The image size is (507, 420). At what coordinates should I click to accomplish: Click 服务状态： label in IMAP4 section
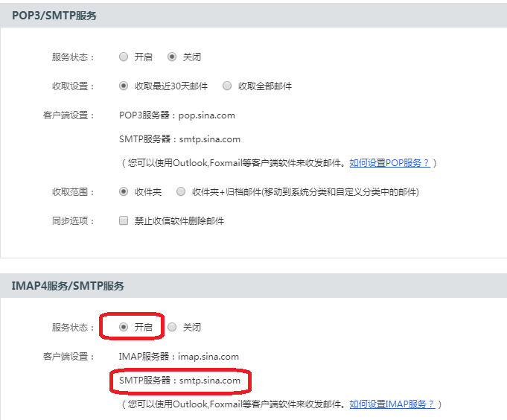point(73,328)
